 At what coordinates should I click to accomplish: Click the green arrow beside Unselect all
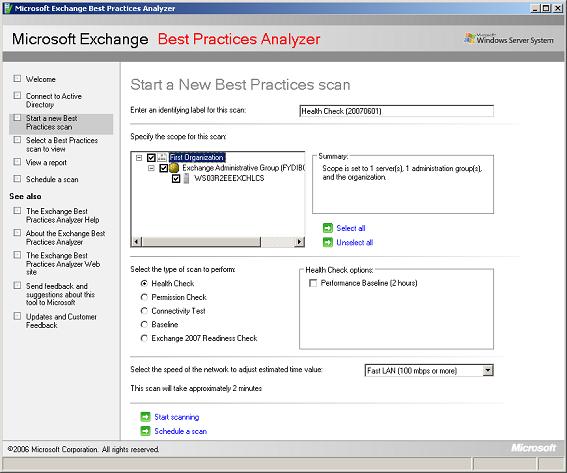(x=328, y=242)
